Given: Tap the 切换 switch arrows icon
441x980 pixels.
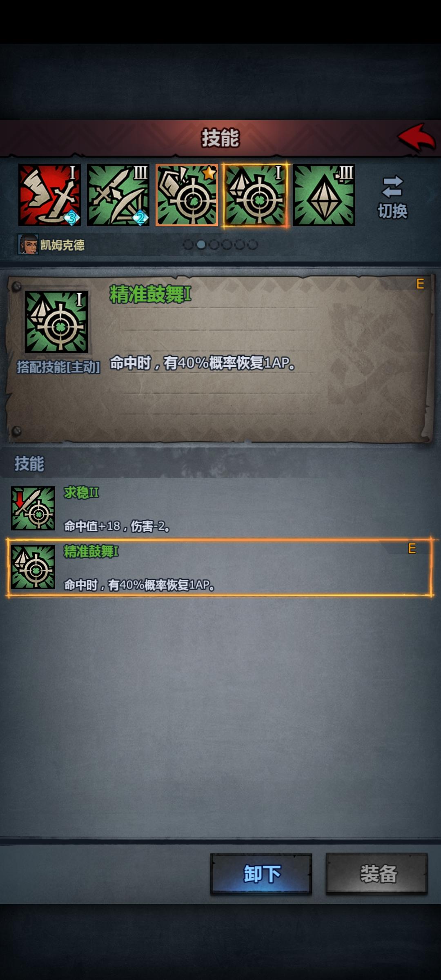Looking at the screenshot, I should [x=392, y=187].
